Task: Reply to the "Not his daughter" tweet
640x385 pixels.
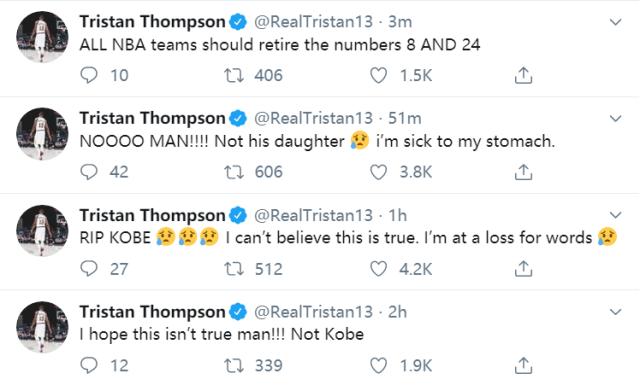Action: tap(89, 172)
